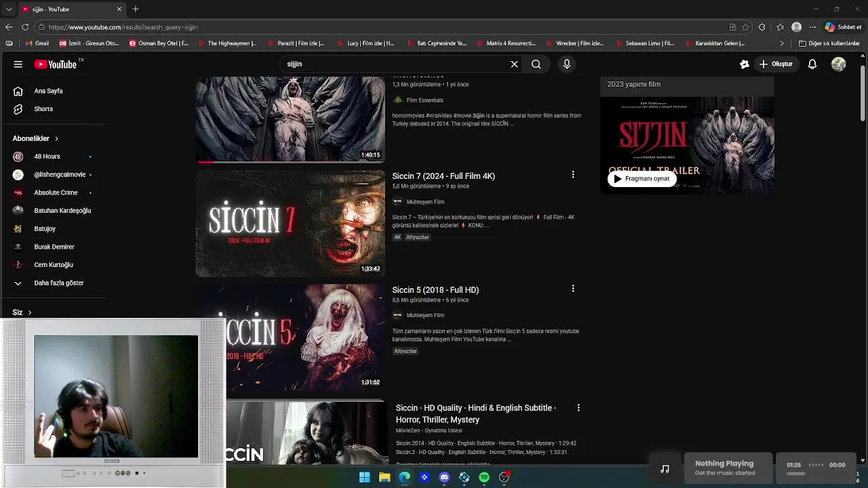This screenshot has width=868, height=488.
Task: Click the Oluştur create button
Action: tap(776, 64)
